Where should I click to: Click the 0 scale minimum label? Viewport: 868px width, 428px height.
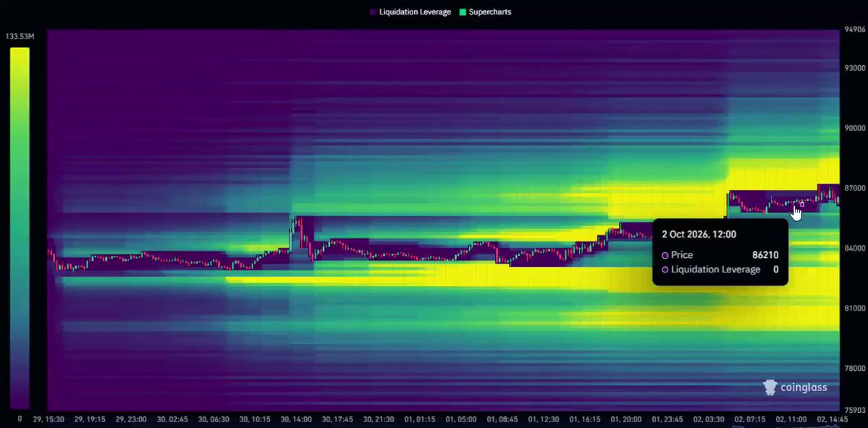[x=20, y=419]
